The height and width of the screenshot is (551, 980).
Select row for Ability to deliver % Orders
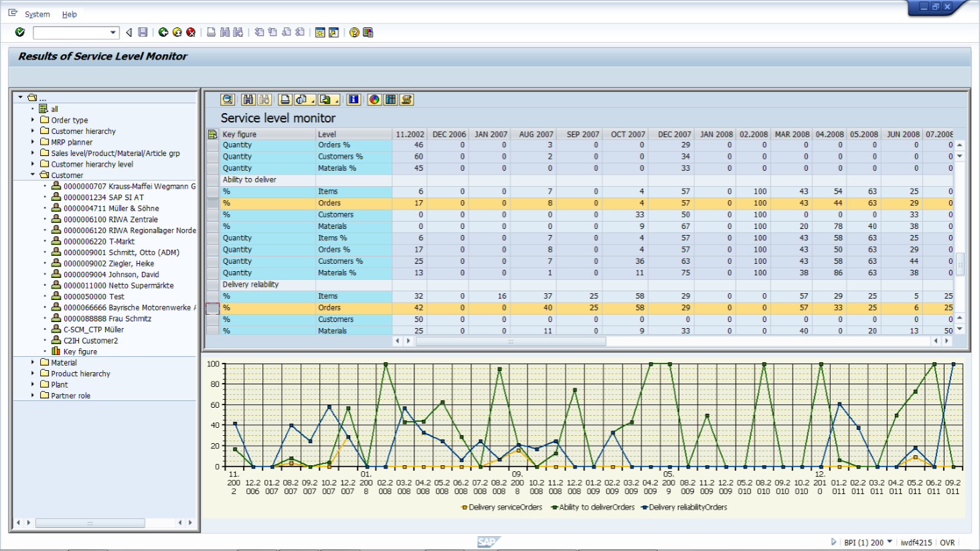(x=212, y=203)
